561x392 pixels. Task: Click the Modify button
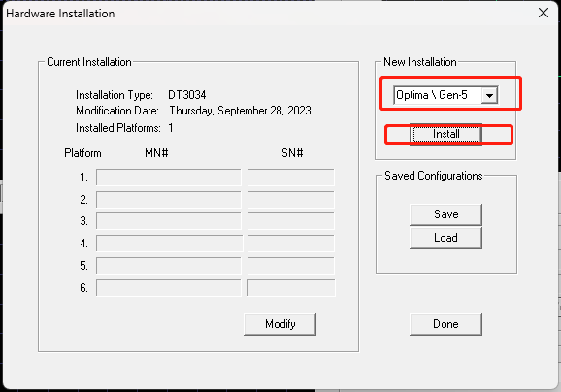[x=280, y=324]
